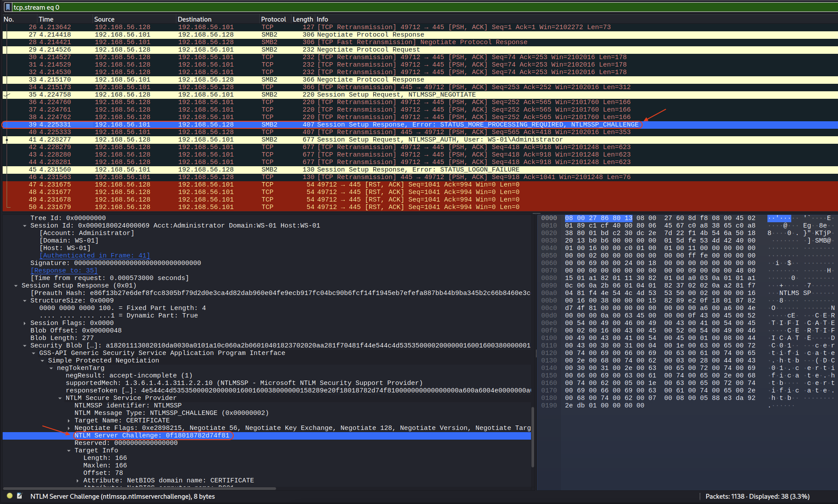Viewport: 838px width, 504px height.
Task: Collapse the Session Setup Response (0x01) node
Action: tap(16, 285)
